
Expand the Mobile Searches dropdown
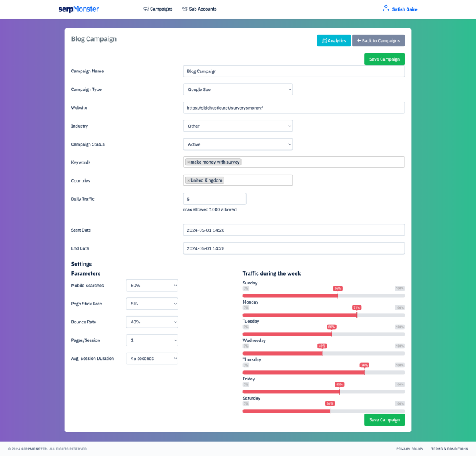pos(152,286)
